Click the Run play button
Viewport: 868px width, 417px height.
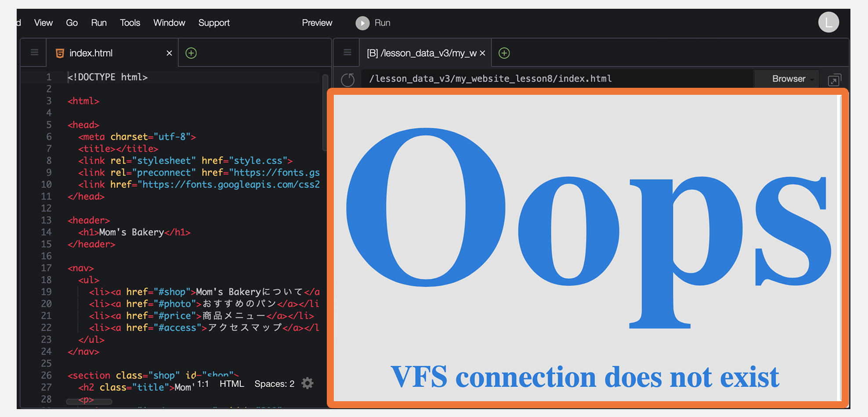(x=362, y=23)
